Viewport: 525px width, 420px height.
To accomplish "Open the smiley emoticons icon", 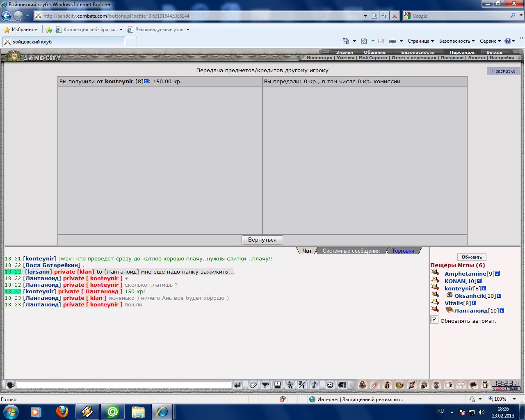I will (x=330, y=385).
